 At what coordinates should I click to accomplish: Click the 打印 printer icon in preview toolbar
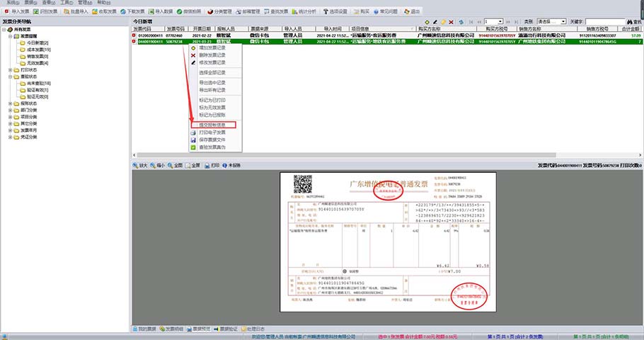(212, 165)
